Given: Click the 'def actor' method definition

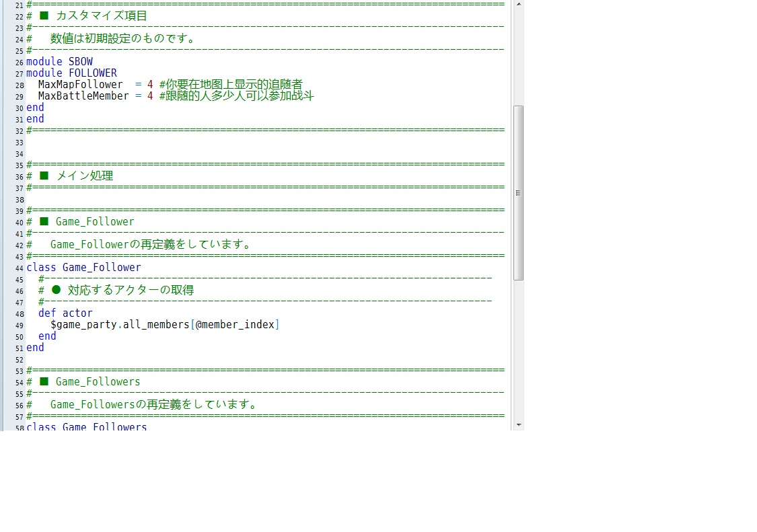Looking at the screenshot, I should point(65,313).
